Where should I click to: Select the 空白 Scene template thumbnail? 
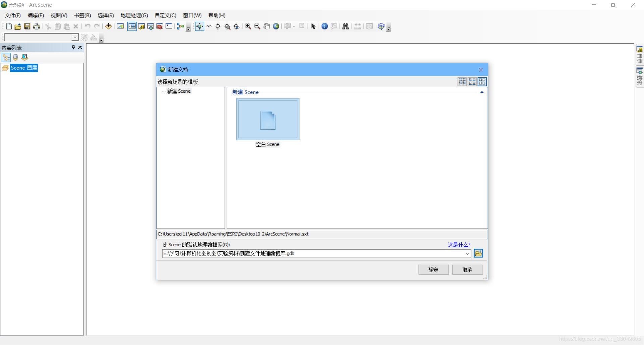(x=268, y=119)
